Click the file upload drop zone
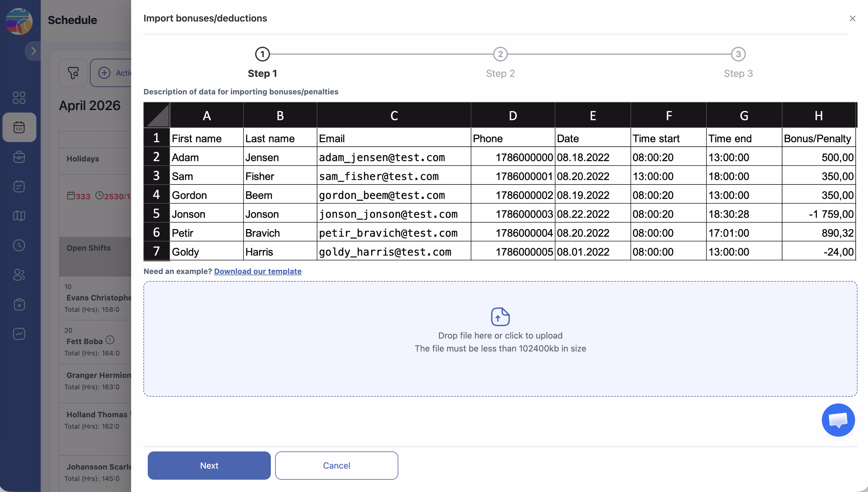The width and height of the screenshot is (868, 492). click(500, 339)
